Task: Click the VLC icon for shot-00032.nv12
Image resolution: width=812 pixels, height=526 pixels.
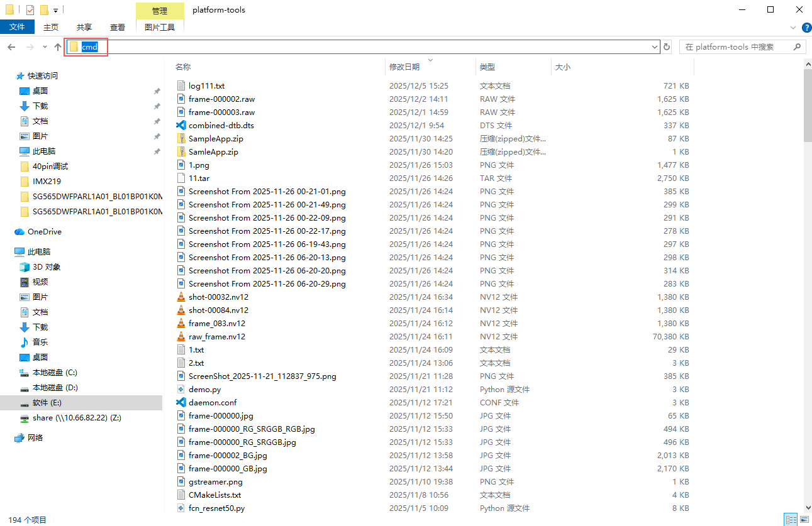Action: (181, 297)
